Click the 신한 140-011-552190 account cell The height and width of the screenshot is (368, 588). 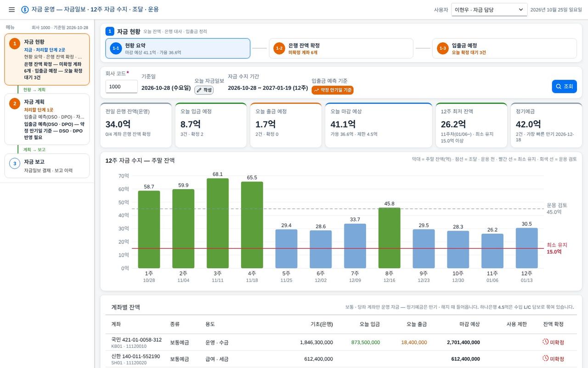[136, 359]
